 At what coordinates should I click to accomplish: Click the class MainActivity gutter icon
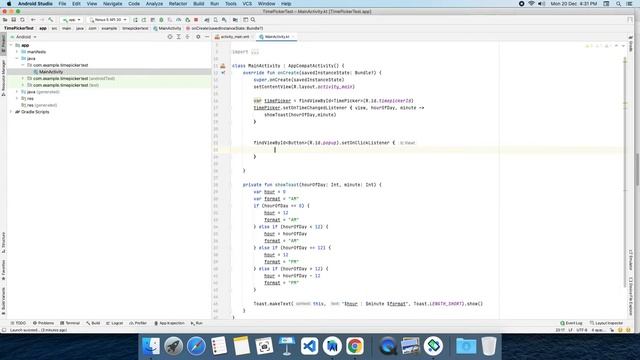223,66
